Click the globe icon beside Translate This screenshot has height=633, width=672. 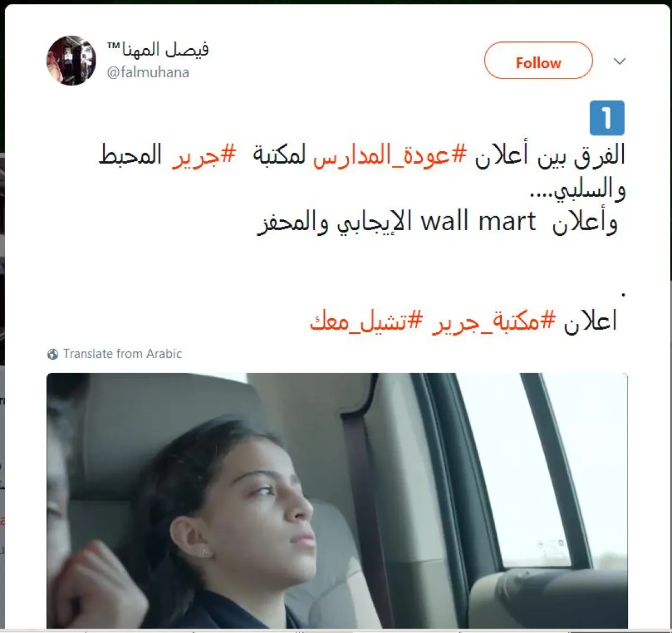[53, 354]
